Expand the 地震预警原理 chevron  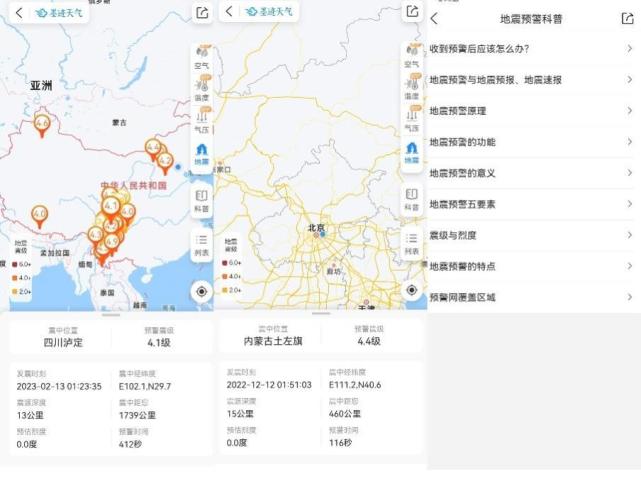[629, 111]
